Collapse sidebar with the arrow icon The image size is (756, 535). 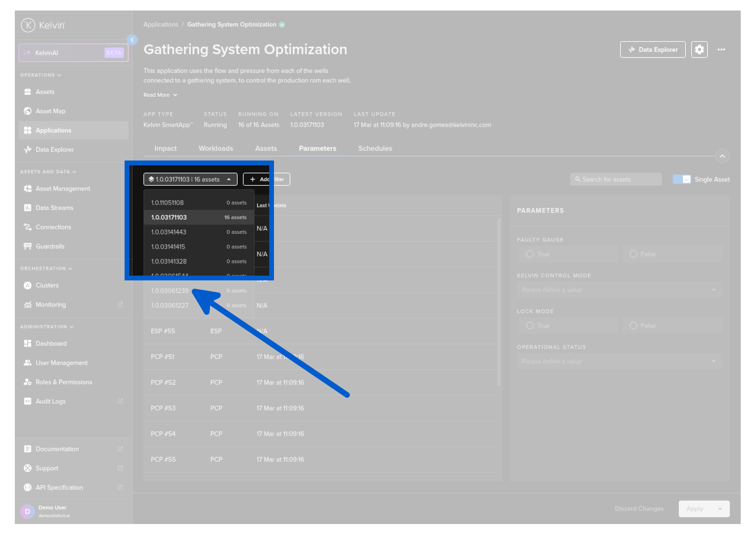tap(132, 40)
